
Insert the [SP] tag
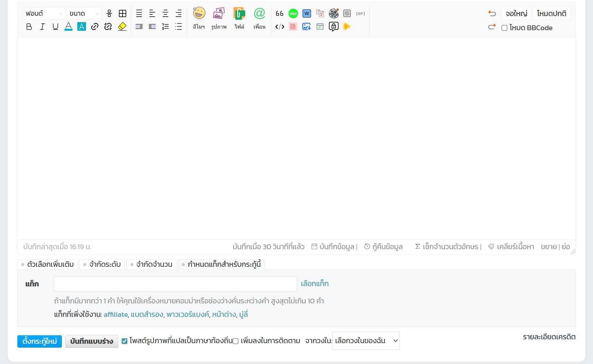(x=360, y=13)
